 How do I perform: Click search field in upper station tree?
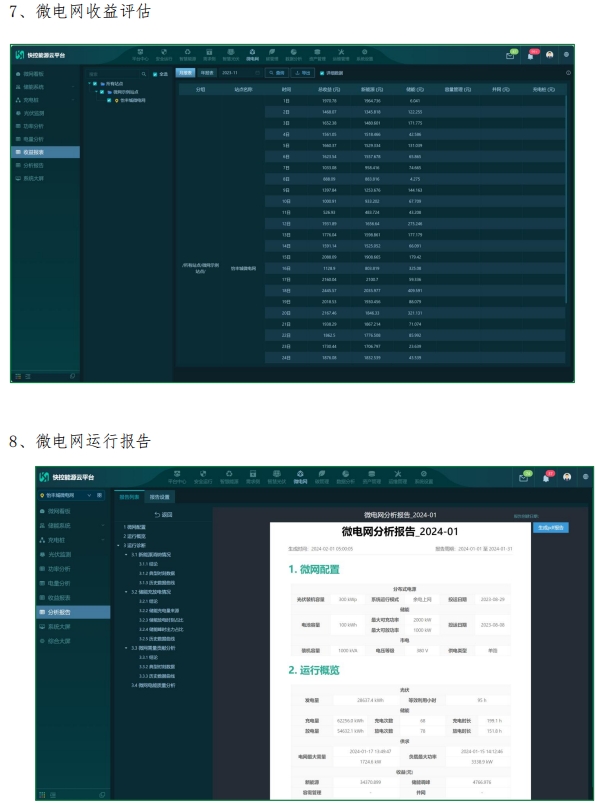pyautogui.click(x=113, y=74)
